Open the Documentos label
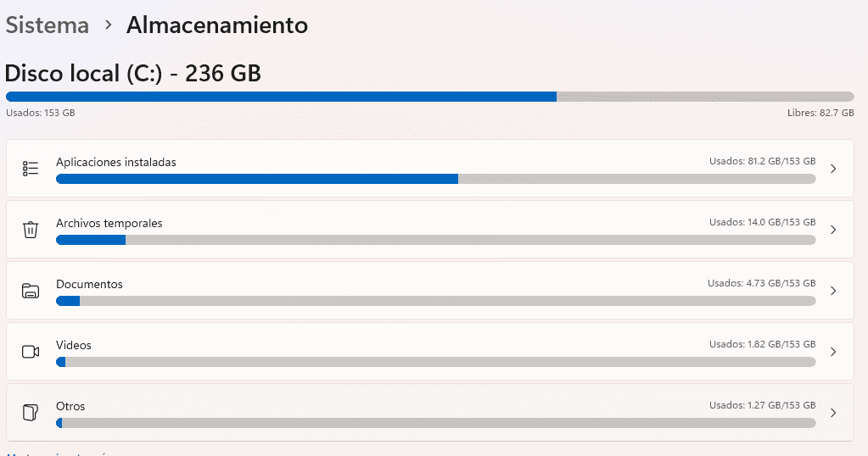This screenshot has width=868, height=456. click(89, 284)
